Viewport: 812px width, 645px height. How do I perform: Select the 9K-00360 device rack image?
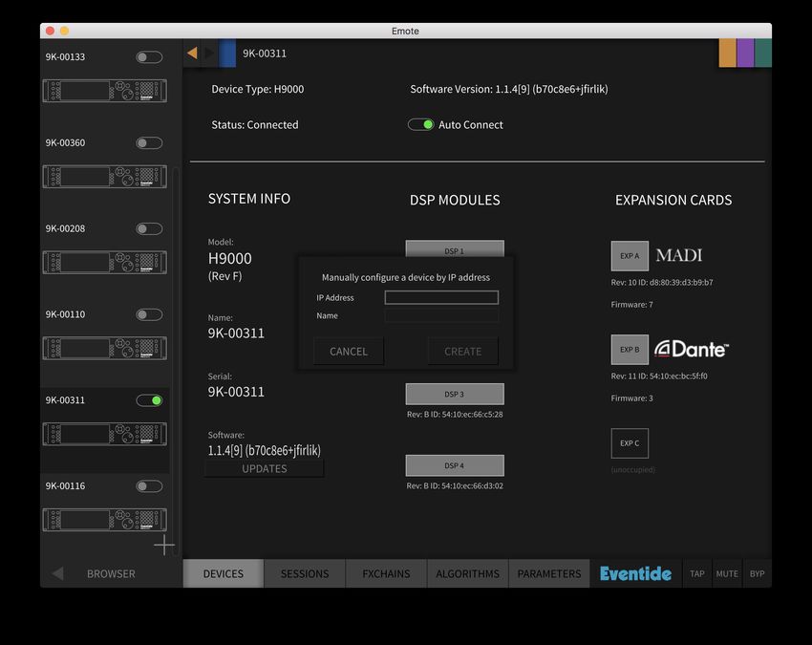click(105, 177)
